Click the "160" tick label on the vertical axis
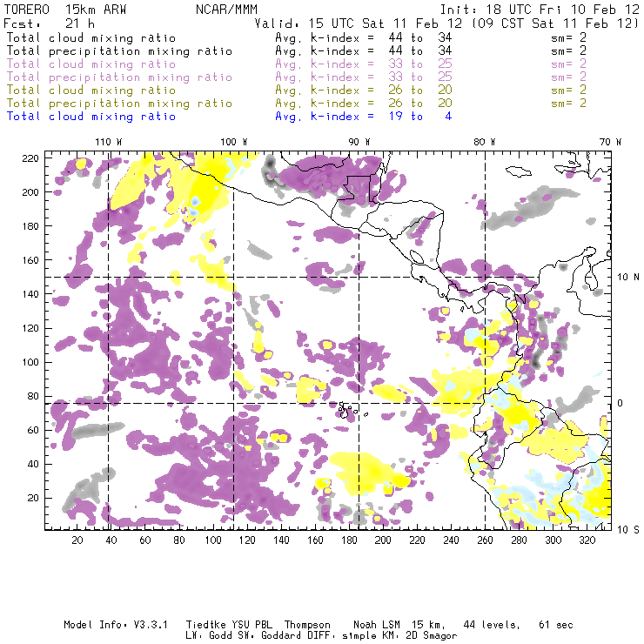This screenshot has height=644, width=644. pos(30,260)
